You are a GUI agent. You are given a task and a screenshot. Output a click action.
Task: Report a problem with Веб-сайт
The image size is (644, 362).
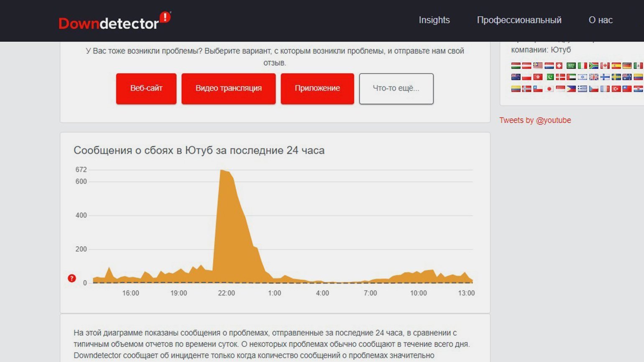[x=146, y=89]
